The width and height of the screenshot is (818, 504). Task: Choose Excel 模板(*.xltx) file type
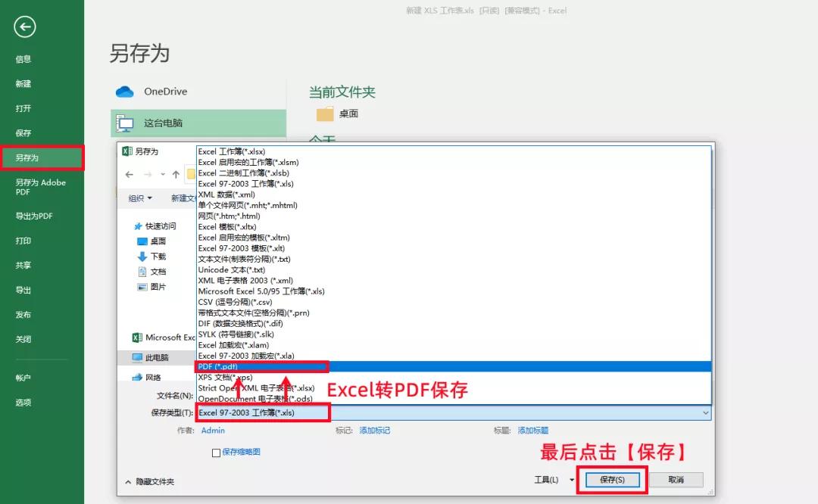[454, 227]
